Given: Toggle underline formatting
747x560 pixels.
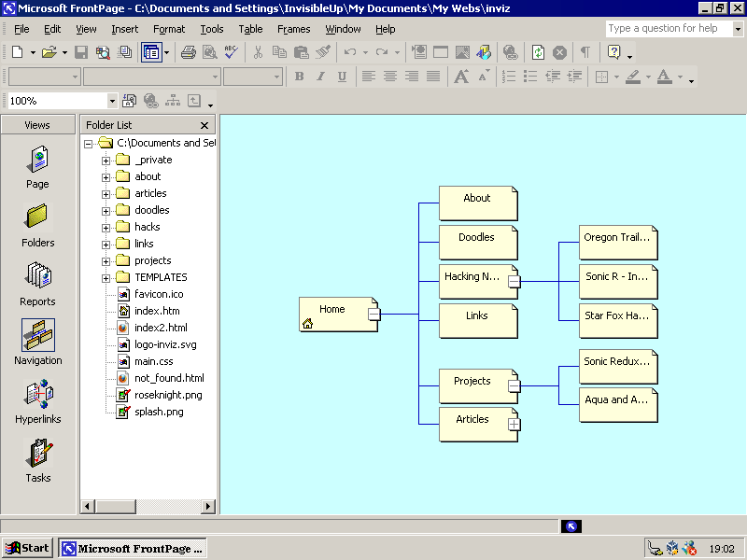Looking at the screenshot, I should [341, 77].
